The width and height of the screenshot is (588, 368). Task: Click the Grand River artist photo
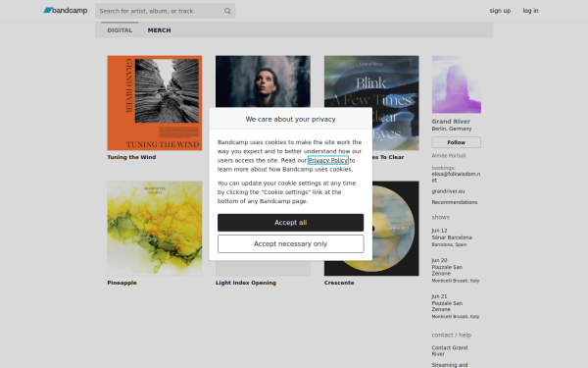457,84
